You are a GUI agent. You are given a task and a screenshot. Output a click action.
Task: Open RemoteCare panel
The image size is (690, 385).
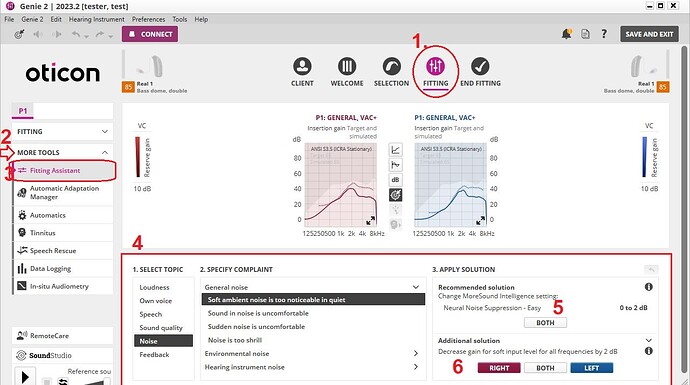(62, 336)
